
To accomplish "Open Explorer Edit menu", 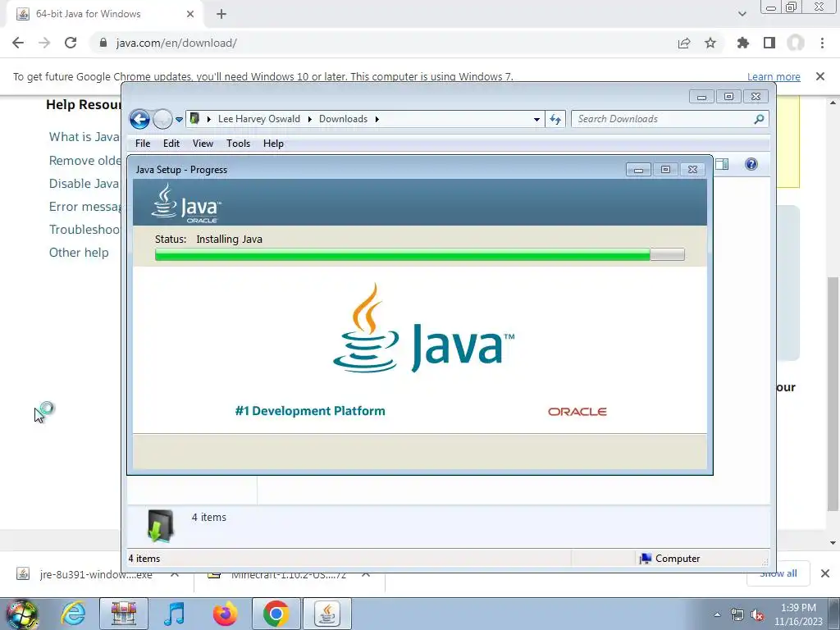I will point(171,143).
